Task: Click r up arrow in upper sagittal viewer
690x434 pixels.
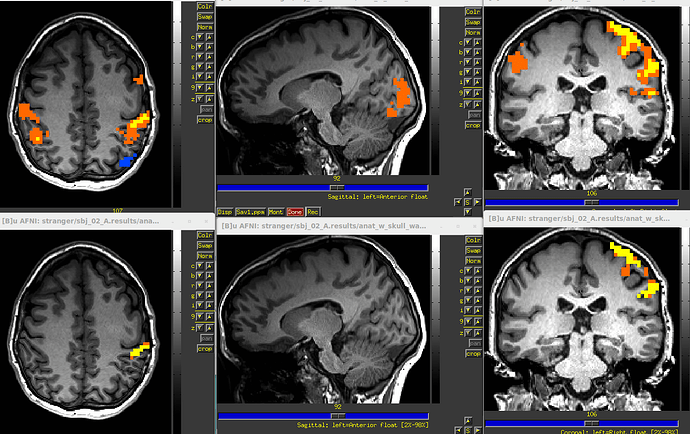Action: (x=477, y=62)
